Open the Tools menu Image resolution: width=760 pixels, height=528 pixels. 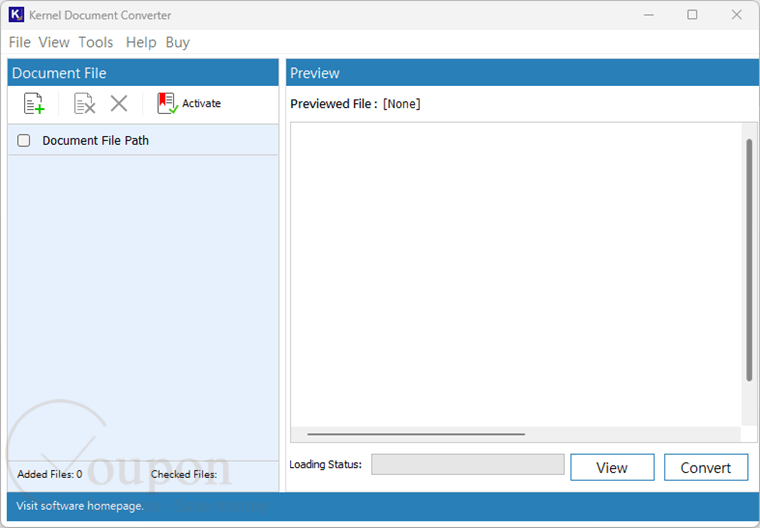point(95,42)
